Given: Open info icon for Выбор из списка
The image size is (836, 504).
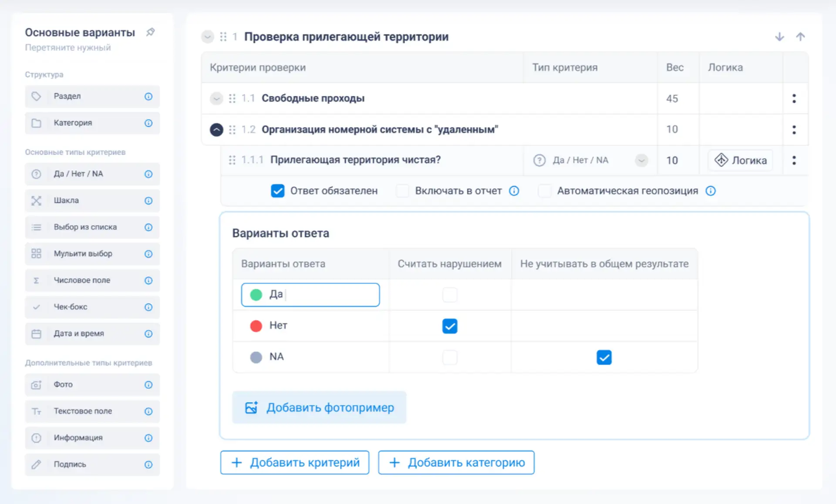Looking at the screenshot, I should pyautogui.click(x=148, y=227).
